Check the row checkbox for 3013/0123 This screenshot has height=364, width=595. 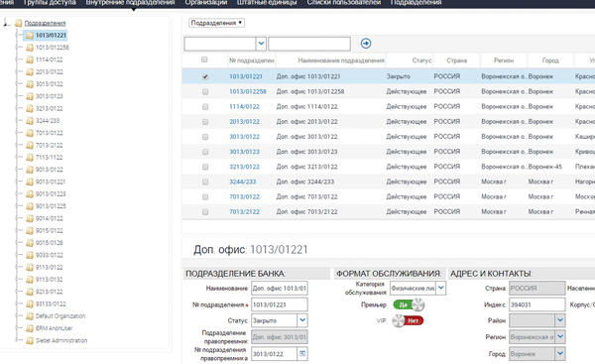click(205, 152)
